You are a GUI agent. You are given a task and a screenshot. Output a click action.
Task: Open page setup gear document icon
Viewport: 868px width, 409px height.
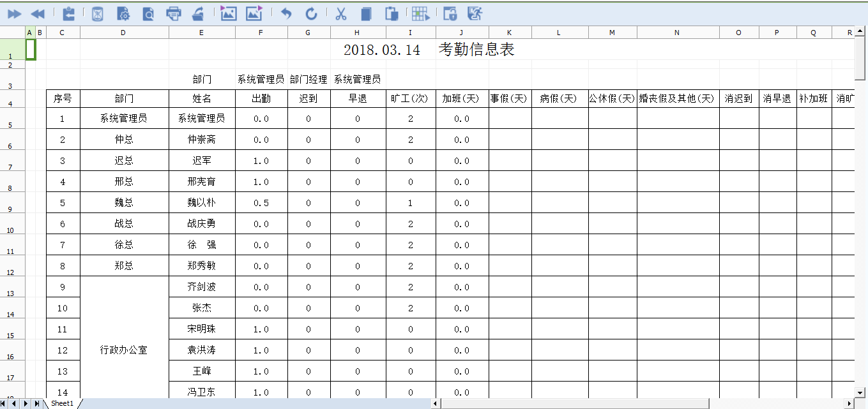(123, 13)
